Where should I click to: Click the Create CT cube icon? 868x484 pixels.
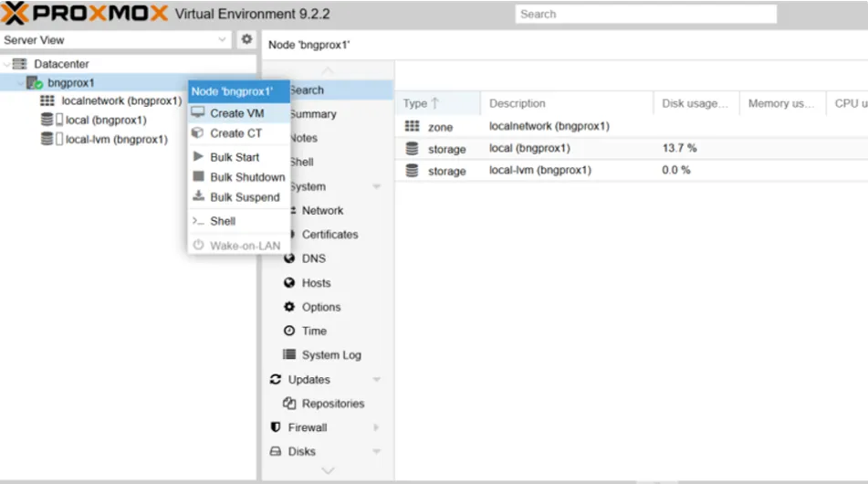click(x=198, y=133)
